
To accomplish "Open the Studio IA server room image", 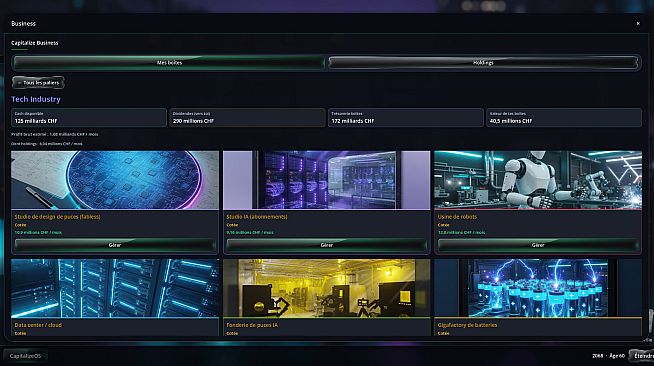I will click(326, 180).
